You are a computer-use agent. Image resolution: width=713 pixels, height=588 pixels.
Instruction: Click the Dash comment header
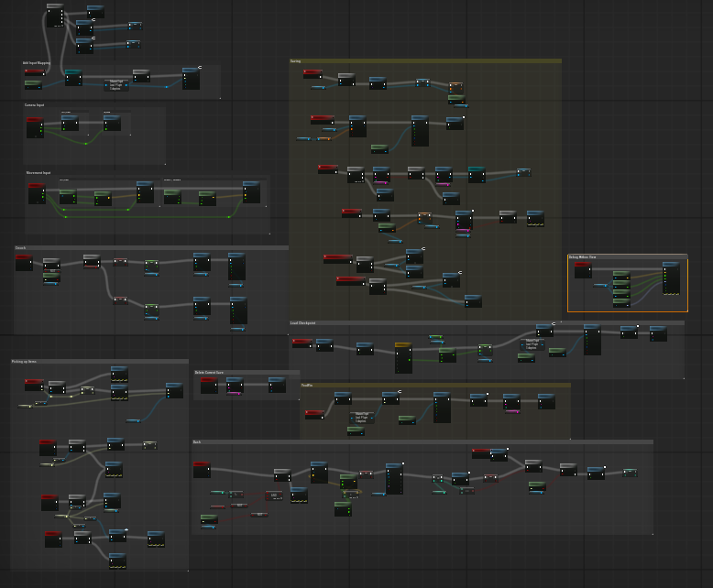coord(422,441)
